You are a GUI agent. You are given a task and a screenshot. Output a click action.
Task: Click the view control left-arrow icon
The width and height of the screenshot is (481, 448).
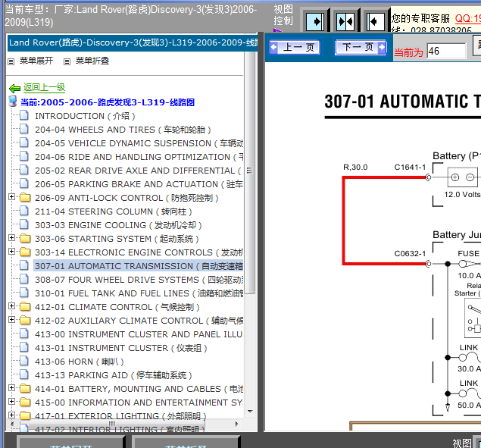click(376, 22)
